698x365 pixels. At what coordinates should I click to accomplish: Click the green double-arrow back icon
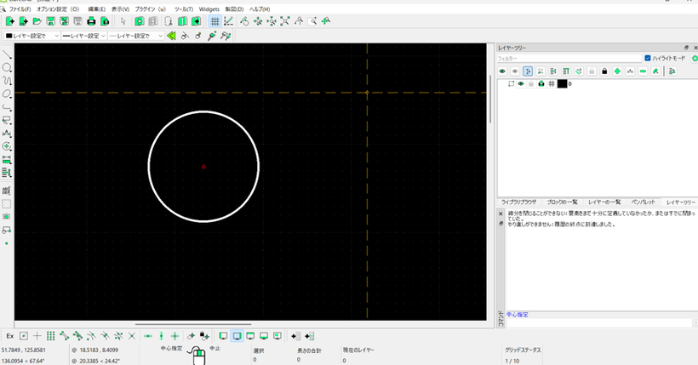(x=171, y=36)
